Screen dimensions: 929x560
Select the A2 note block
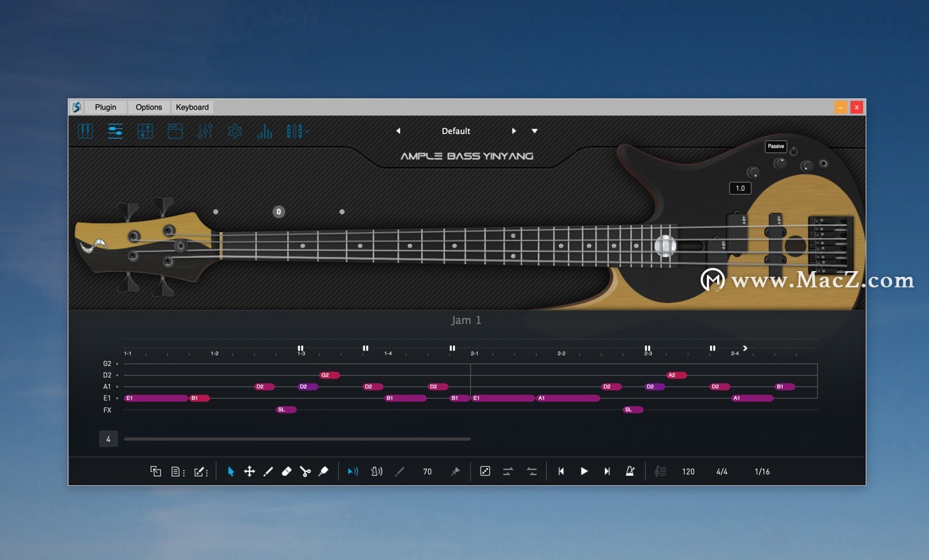[x=676, y=375]
